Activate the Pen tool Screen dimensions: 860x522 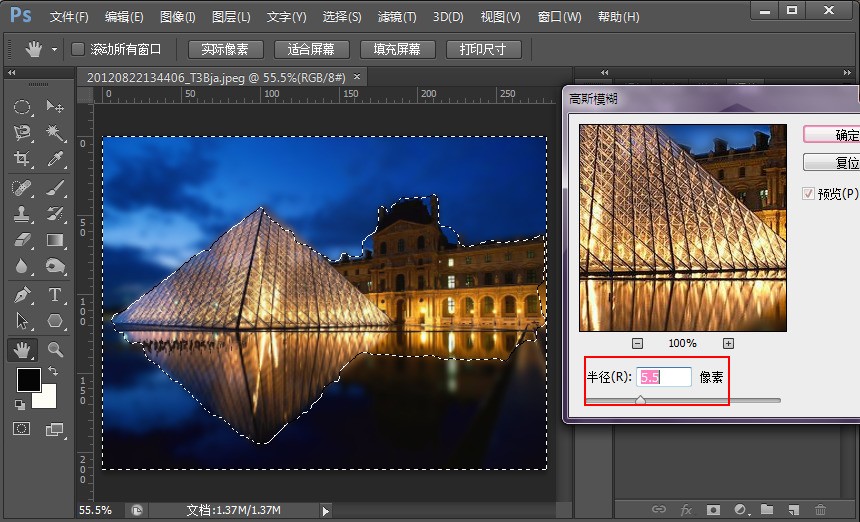point(22,294)
